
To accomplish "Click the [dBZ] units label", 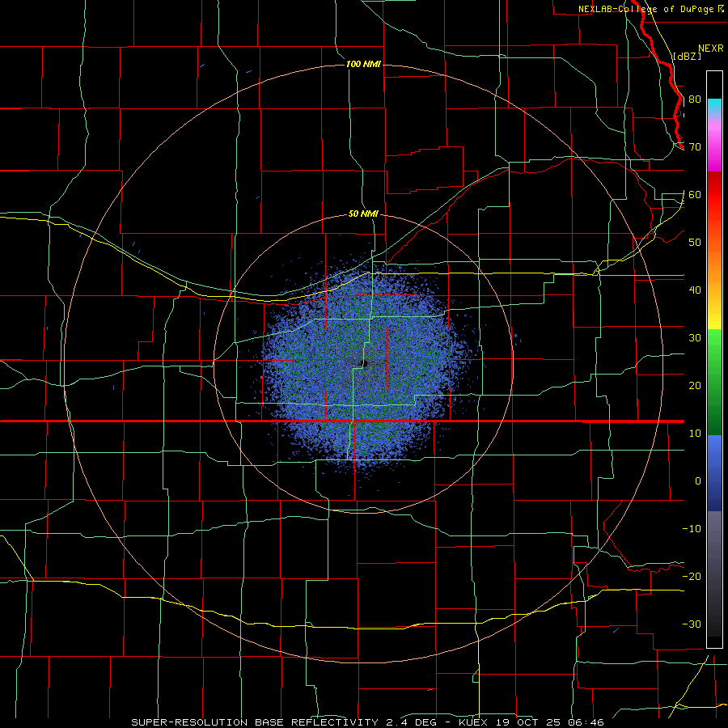I will [x=687, y=57].
